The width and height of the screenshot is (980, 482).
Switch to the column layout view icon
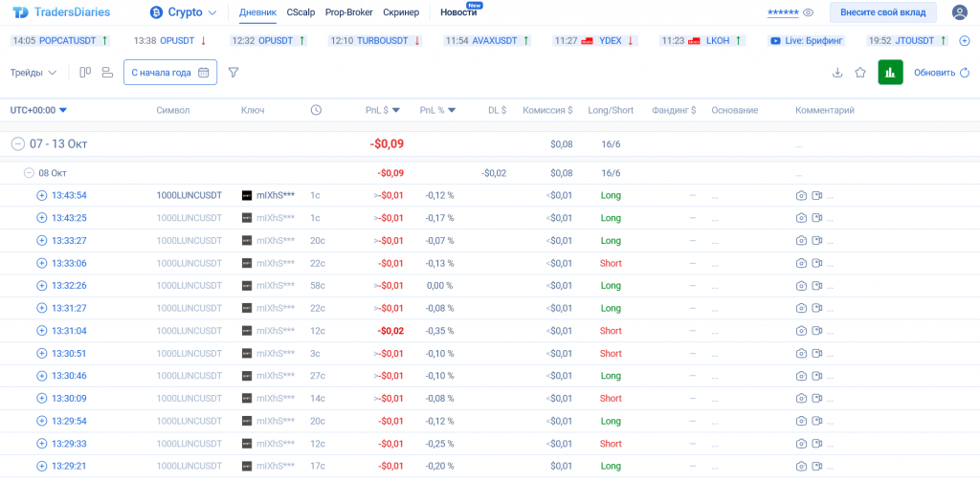click(85, 73)
